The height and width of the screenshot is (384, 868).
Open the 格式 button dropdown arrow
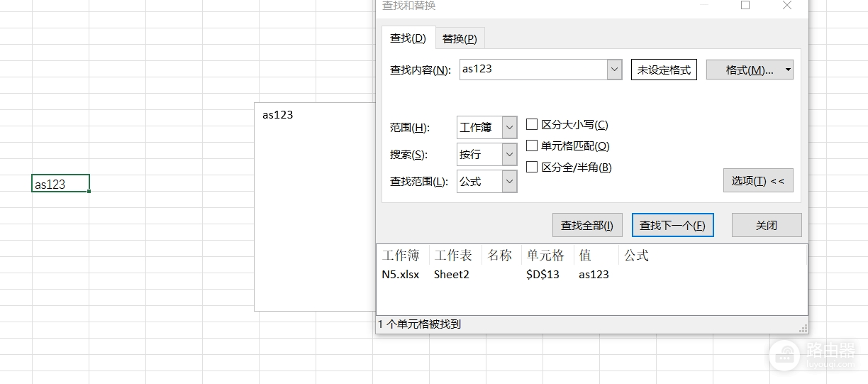788,70
